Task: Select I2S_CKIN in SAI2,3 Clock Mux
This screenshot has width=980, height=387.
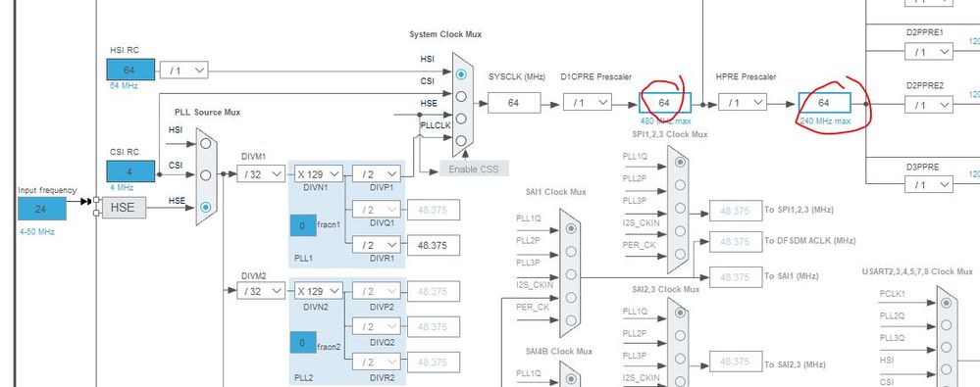Action: coord(680,380)
